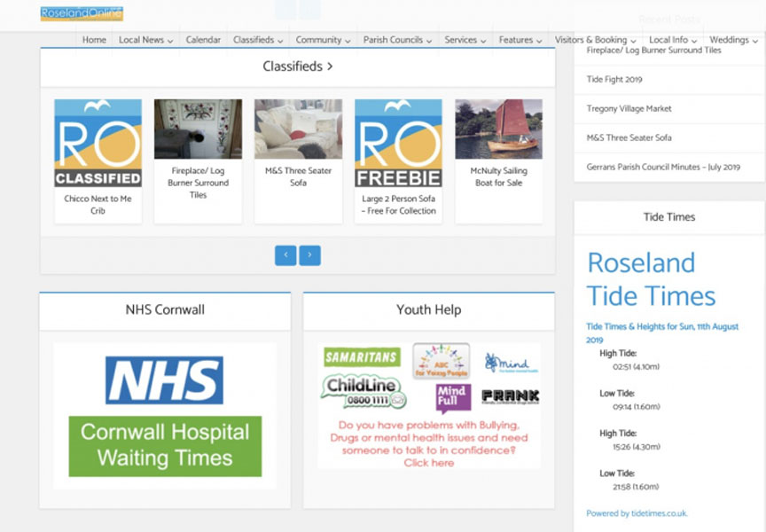This screenshot has width=766, height=532.
Task: Open Tide Times & Heights for Sun 11th August
Action: [662, 333]
